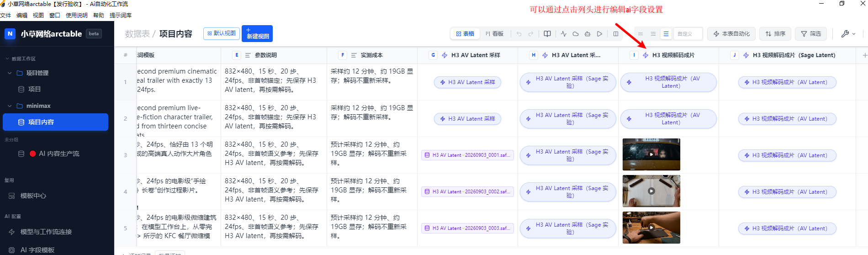Viewport: 868px width, 255px height.
Task: Click the 数据表 breadcrumb
Action: pos(138,34)
